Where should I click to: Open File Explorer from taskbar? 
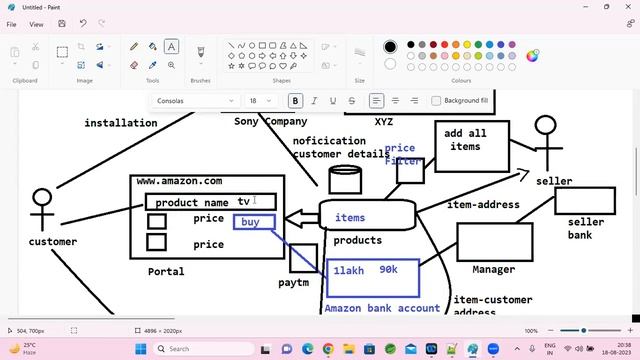(x=349, y=349)
